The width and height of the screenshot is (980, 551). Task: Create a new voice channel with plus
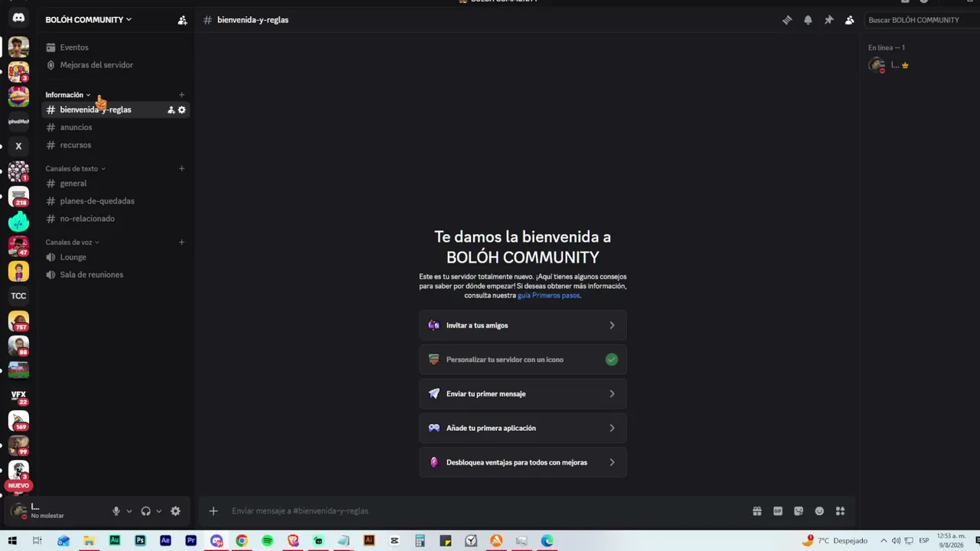181,243
